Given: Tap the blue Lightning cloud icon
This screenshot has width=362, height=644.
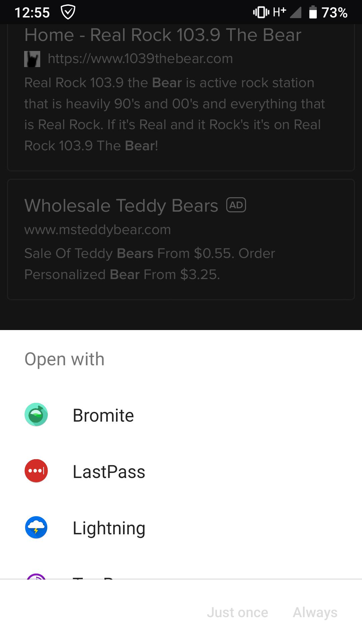Looking at the screenshot, I should click(36, 527).
